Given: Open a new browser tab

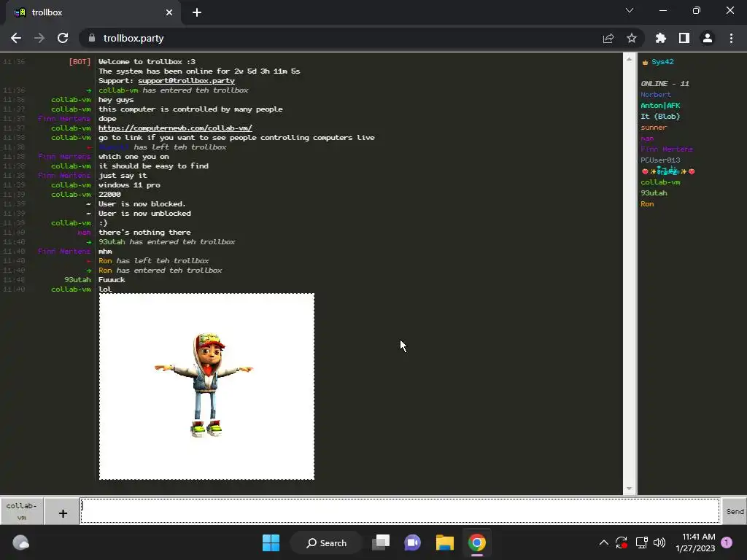Looking at the screenshot, I should [x=197, y=12].
